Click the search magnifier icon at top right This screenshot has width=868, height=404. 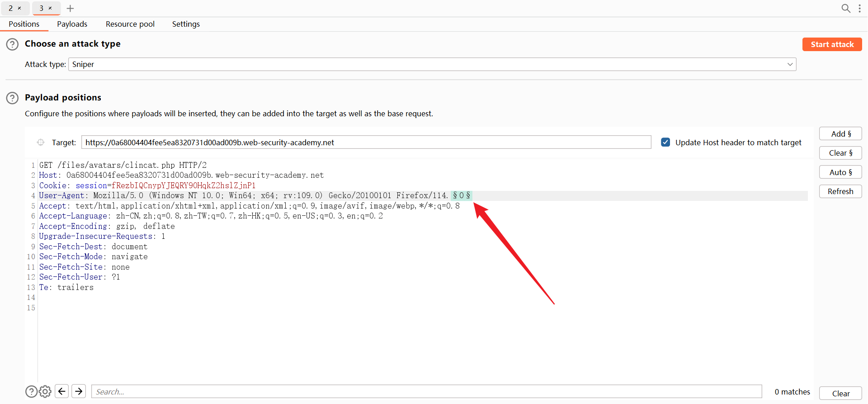coord(845,8)
